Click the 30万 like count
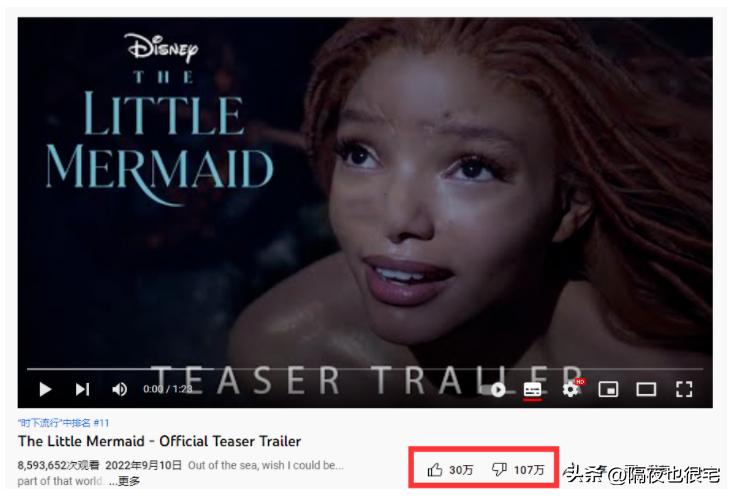735x498 pixels. (461, 470)
